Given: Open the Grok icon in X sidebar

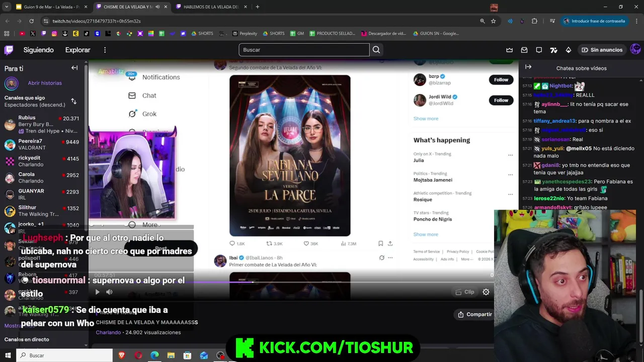Looking at the screenshot, I should (x=132, y=114).
